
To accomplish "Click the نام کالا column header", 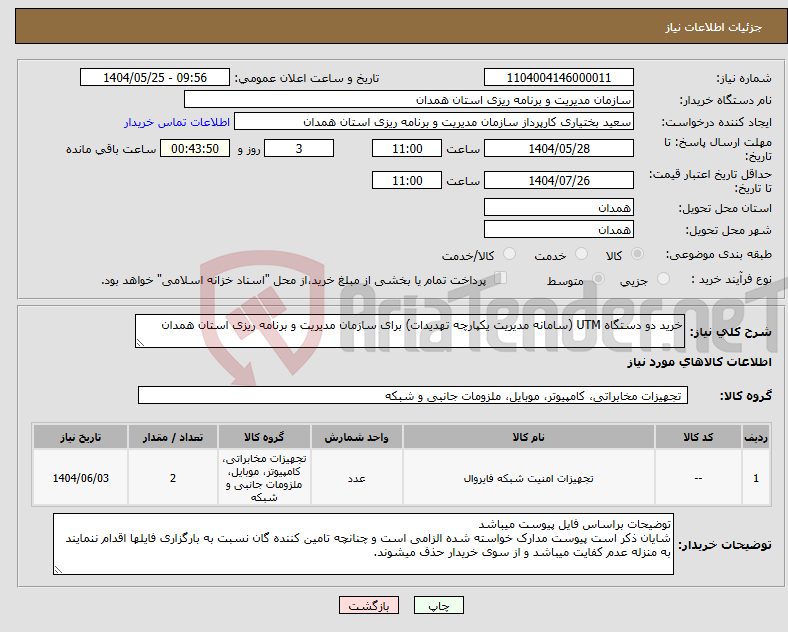I will (x=528, y=437).
